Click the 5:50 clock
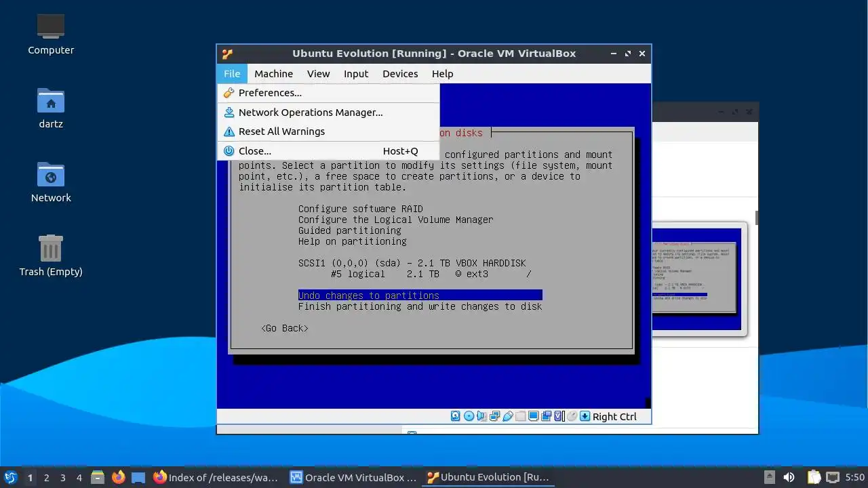This screenshot has height=488, width=868. pos(855,477)
